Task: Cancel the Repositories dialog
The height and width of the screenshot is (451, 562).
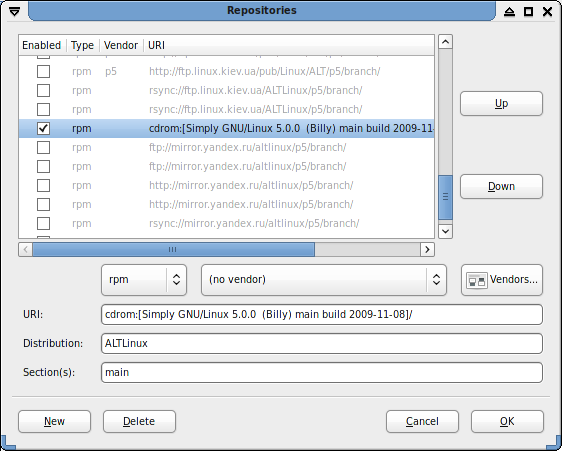Action: (422, 421)
